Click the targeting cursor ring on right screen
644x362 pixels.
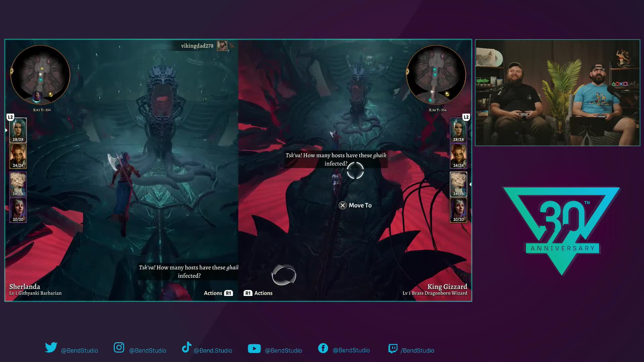point(355,171)
